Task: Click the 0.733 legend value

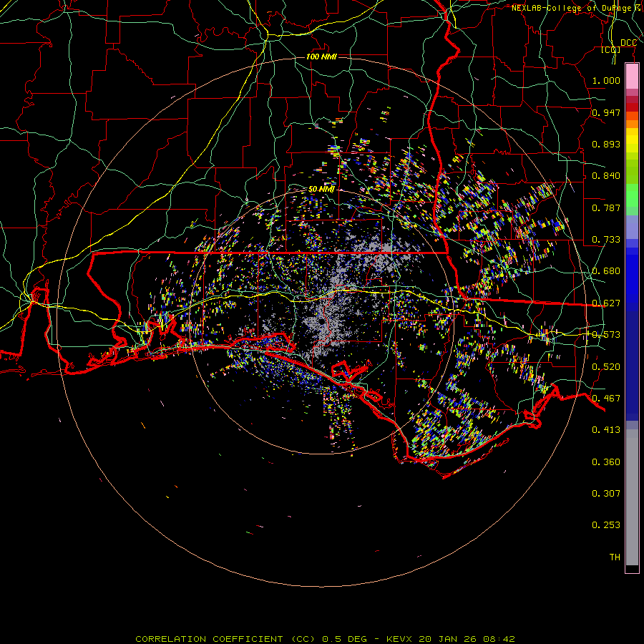Action: tap(606, 240)
